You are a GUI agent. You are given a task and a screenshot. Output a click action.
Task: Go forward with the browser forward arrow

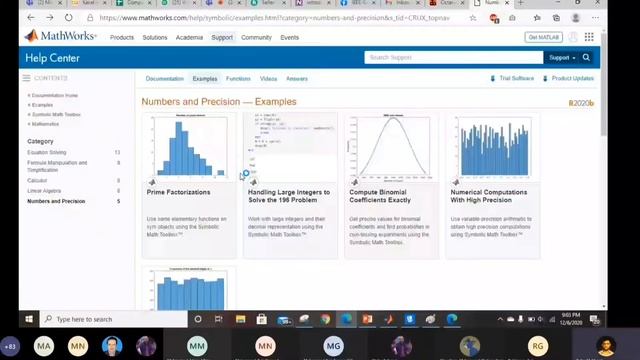[50, 18]
